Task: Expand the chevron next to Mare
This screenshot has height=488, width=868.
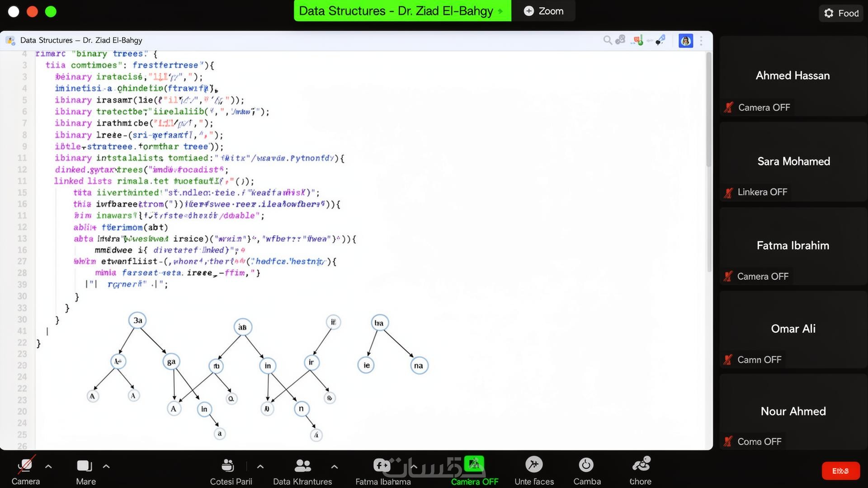Action: point(106,466)
